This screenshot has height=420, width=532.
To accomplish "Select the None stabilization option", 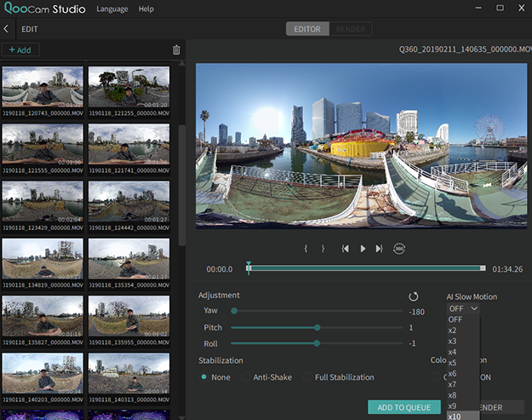I will point(204,377).
